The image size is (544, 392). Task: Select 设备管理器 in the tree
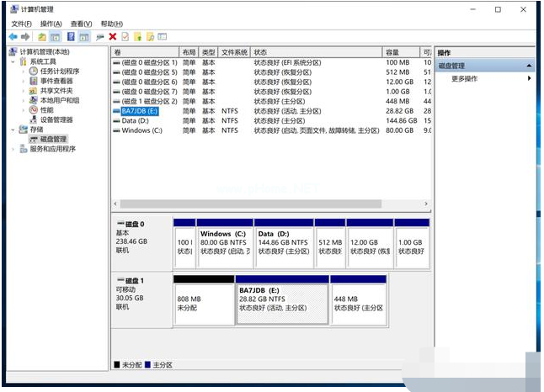click(56, 119)
